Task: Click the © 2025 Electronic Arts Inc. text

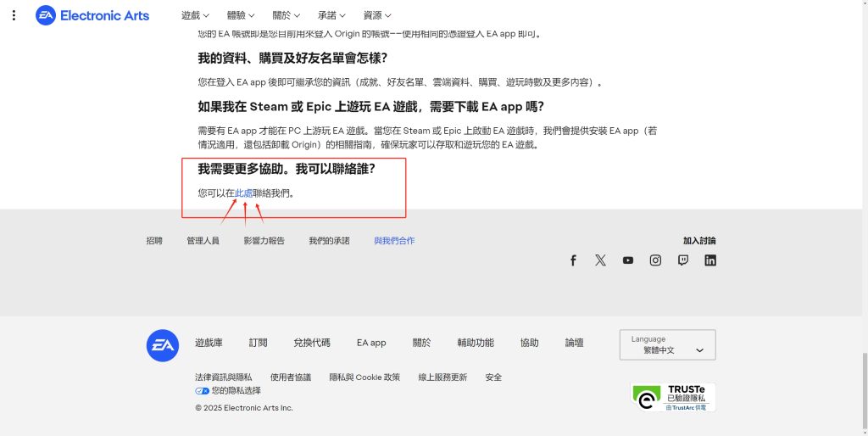Action: click(x=244, y=408)
